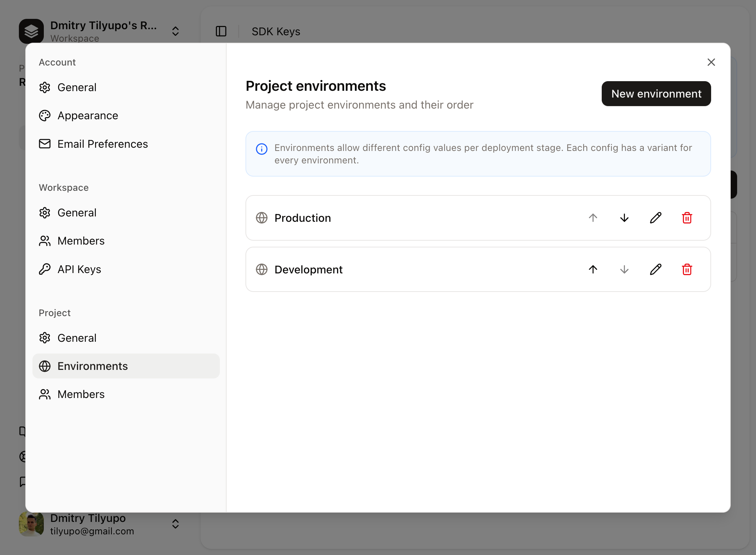Open API Keys settings

[79, 269]
